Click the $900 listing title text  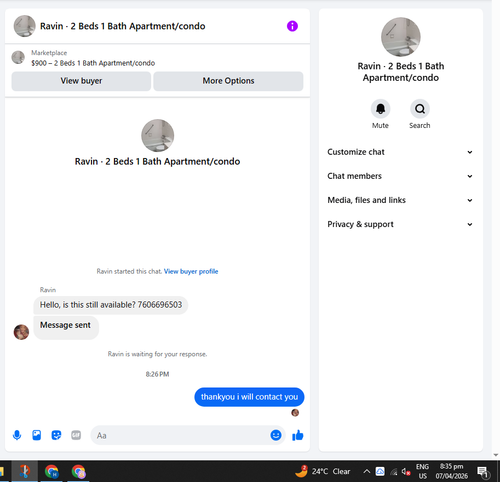pos(93,63)
